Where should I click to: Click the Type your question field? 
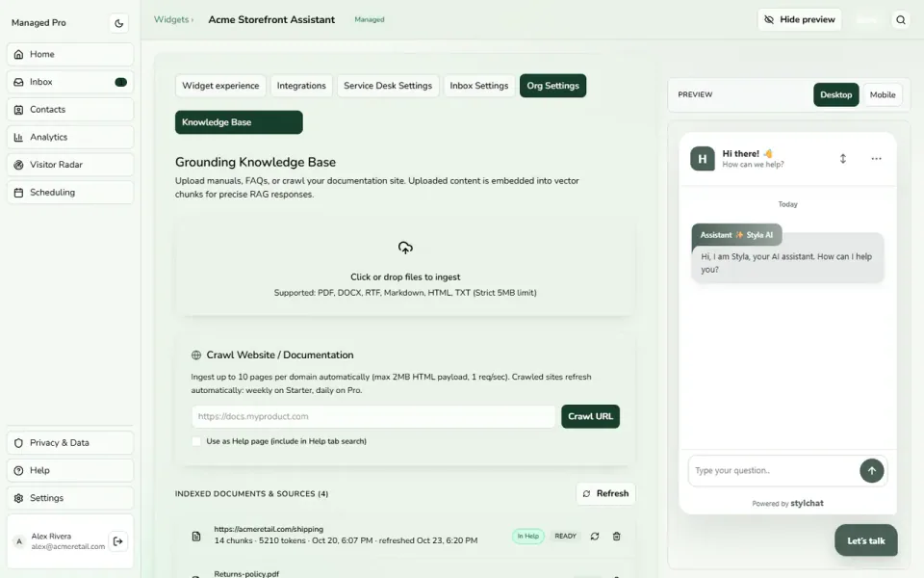[773, 471]
